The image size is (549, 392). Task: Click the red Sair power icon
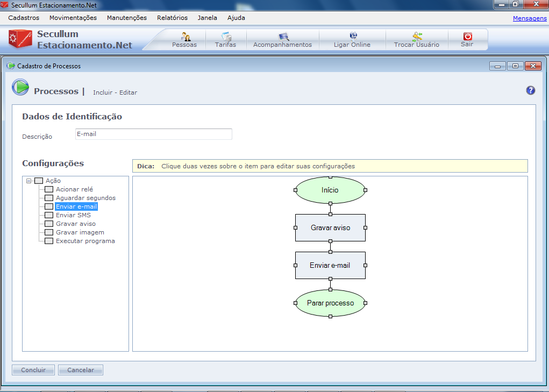pos(467,37)
